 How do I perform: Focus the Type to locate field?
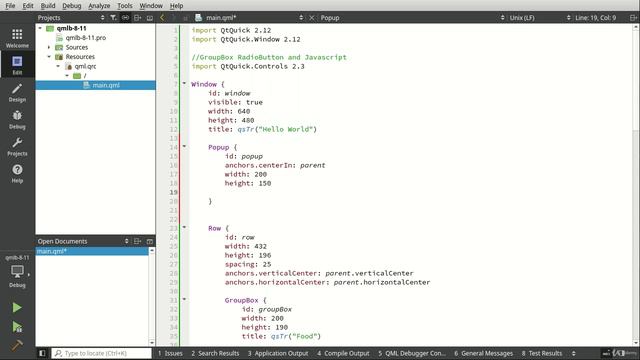(102, 353)
